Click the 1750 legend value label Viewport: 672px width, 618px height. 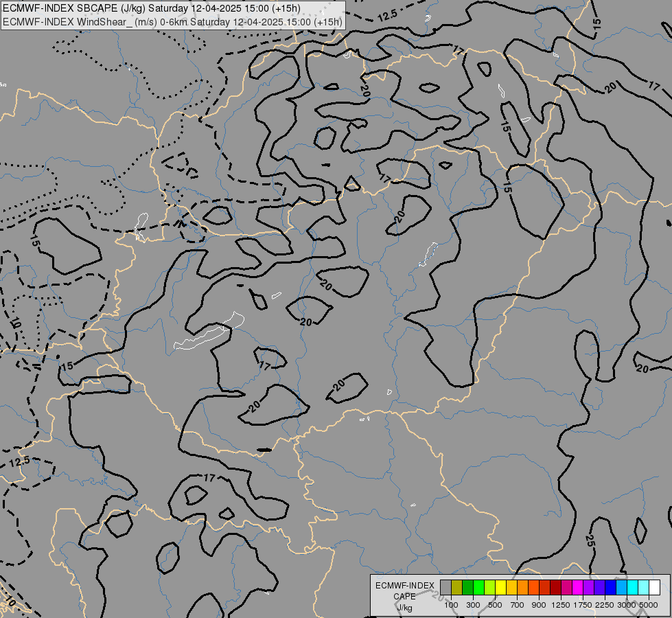[583, 605]
